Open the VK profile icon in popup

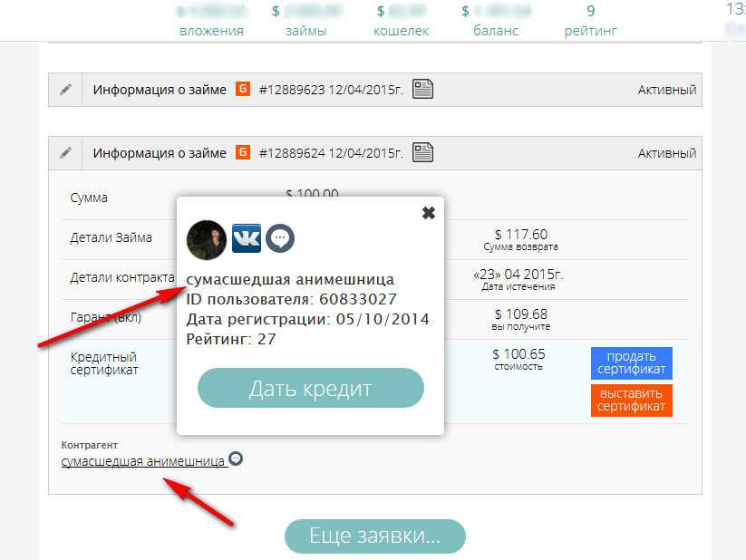tap(247, 238)
